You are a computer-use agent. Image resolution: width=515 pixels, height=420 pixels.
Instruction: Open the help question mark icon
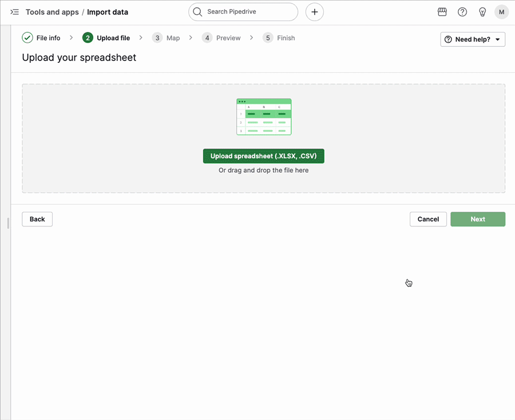tap(462, 12)
